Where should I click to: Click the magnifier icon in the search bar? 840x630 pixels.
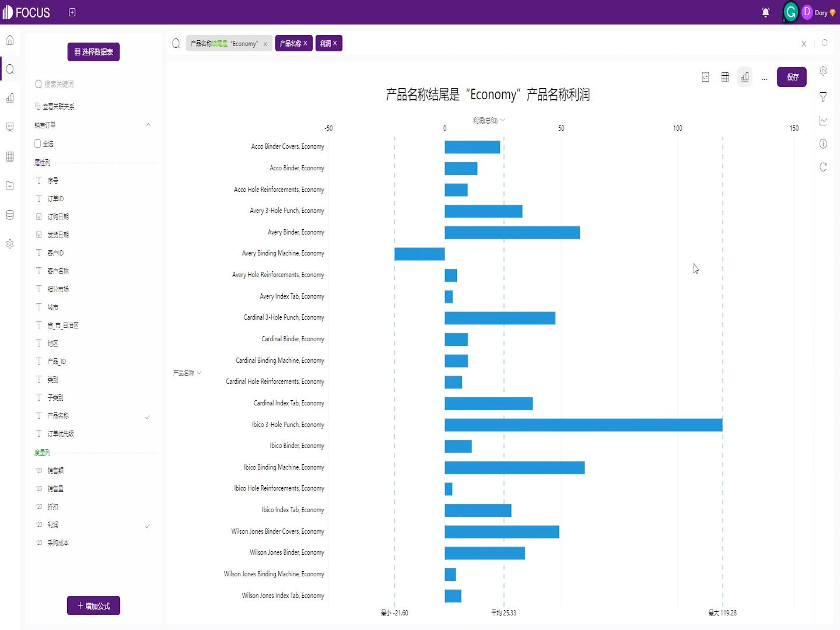click(x=176, y=43)
